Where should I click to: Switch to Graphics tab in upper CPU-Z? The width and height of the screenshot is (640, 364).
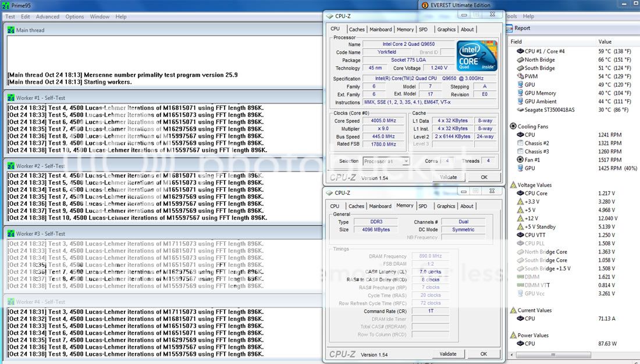tap(446, 30)
